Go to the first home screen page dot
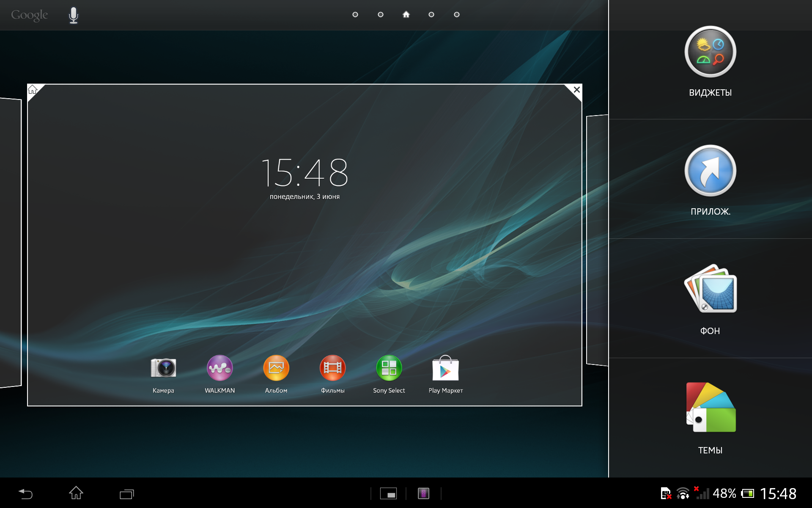 tap(355, 14)
